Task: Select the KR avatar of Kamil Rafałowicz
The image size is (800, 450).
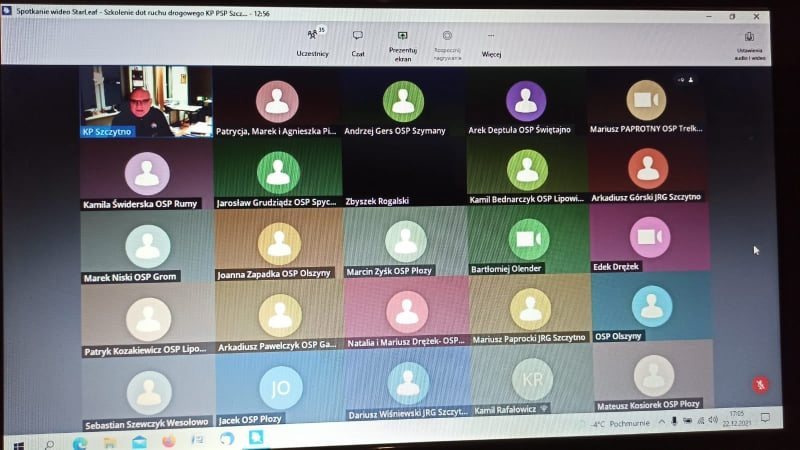Action: (x=531, y=380)
